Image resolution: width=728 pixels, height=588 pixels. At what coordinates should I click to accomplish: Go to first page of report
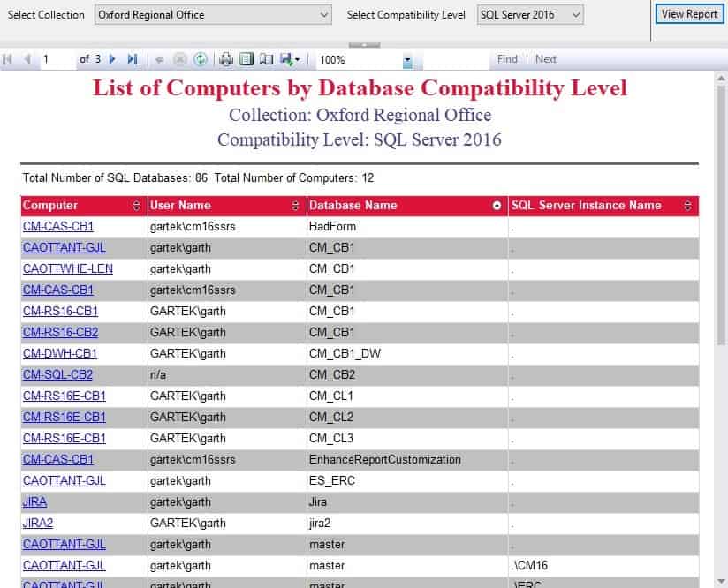coord(7,59)
